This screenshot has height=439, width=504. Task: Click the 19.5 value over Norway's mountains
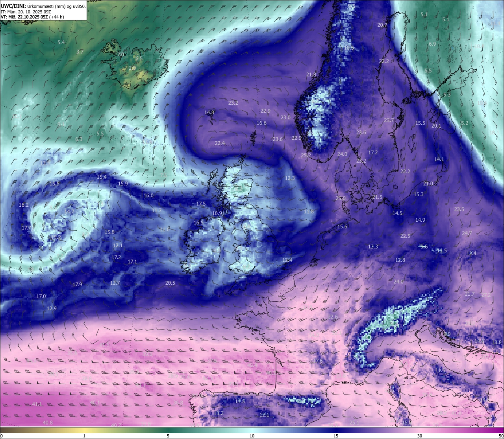(x=349, y=48)
